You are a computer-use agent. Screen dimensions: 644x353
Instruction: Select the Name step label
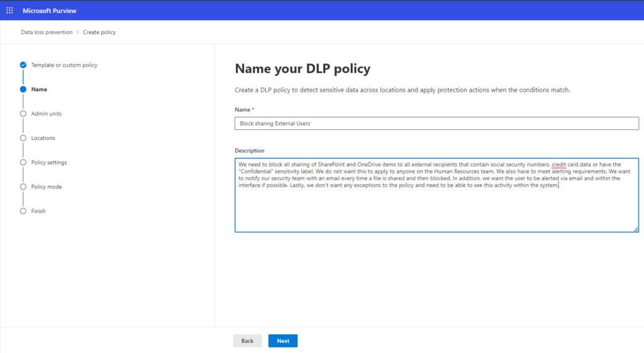point(39,89)
